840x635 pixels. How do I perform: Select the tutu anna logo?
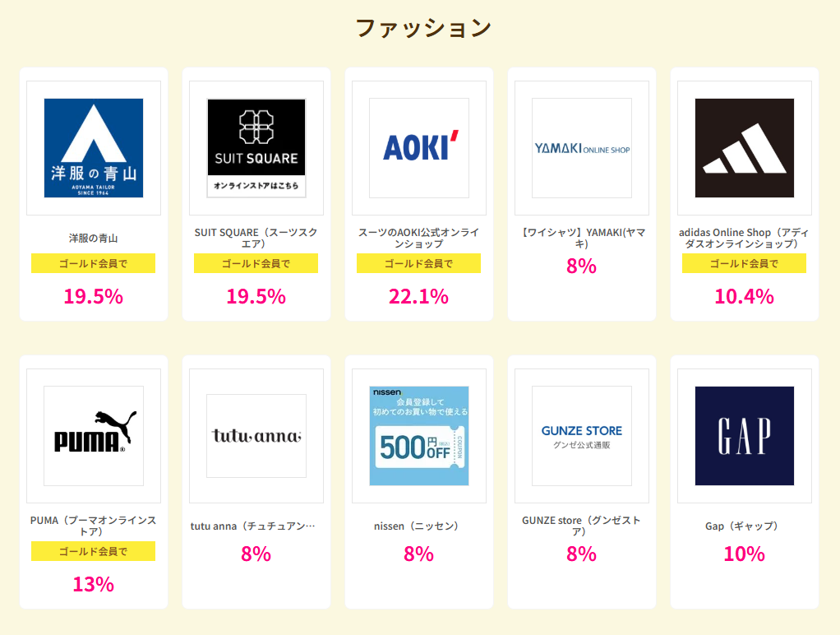[256, 436]
